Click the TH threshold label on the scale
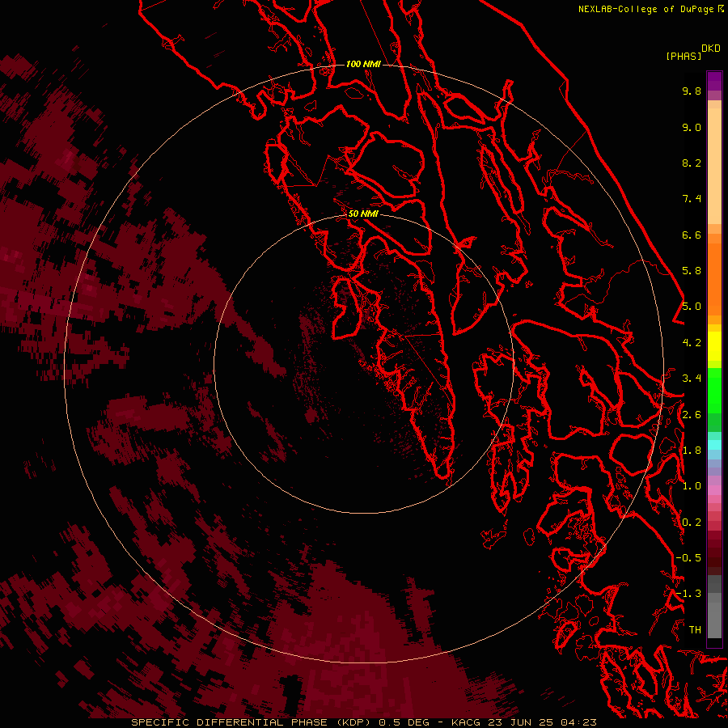 tap(695, 630)
